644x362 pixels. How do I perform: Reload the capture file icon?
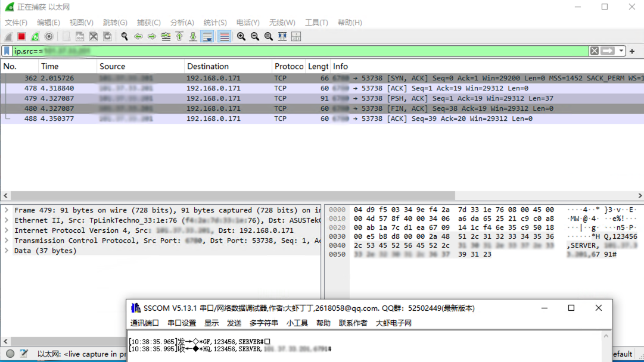[x=107, y=36]
